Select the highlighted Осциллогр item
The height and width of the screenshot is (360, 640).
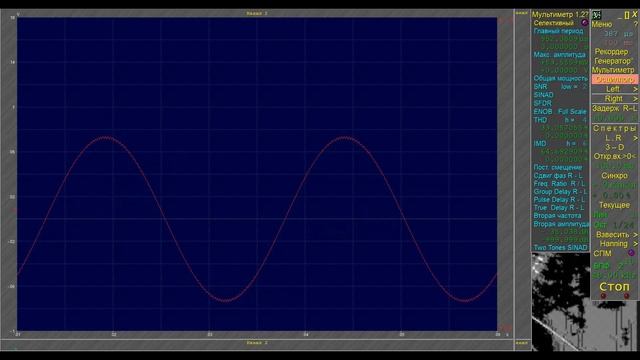(x=614, y=79)
